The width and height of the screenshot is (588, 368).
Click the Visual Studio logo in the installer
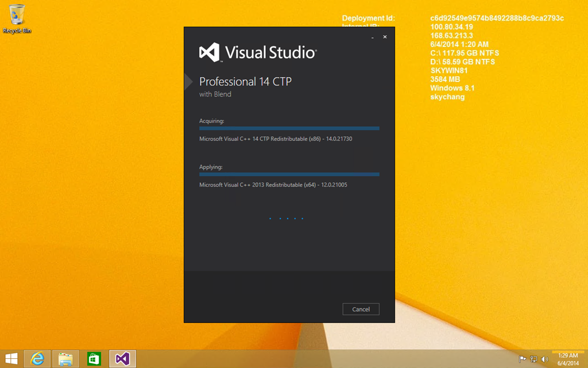point(258,52)
